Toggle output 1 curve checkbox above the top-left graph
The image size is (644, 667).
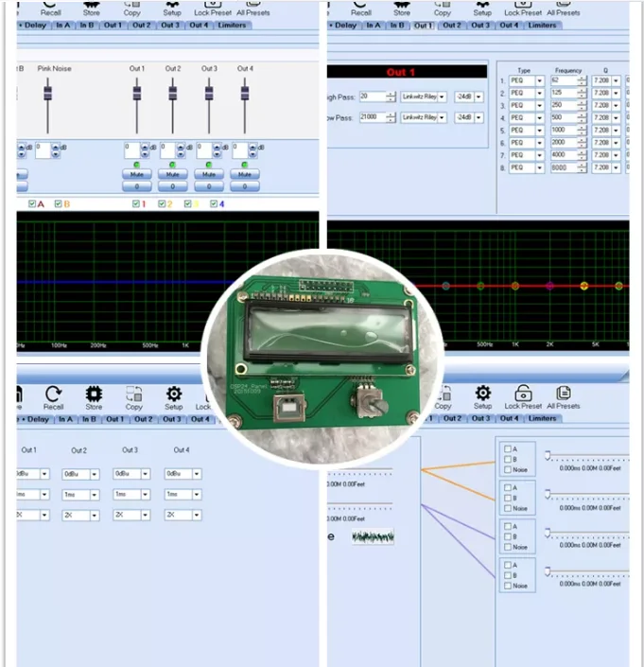coord(136,203)
